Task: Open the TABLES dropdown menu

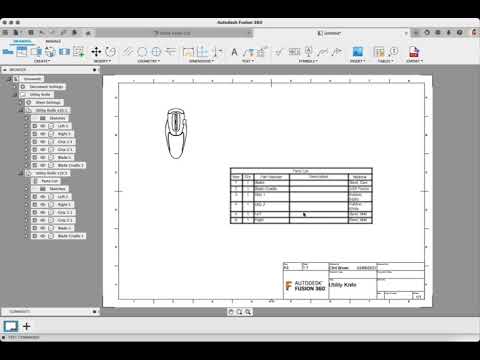Action: tap(386, 61)
